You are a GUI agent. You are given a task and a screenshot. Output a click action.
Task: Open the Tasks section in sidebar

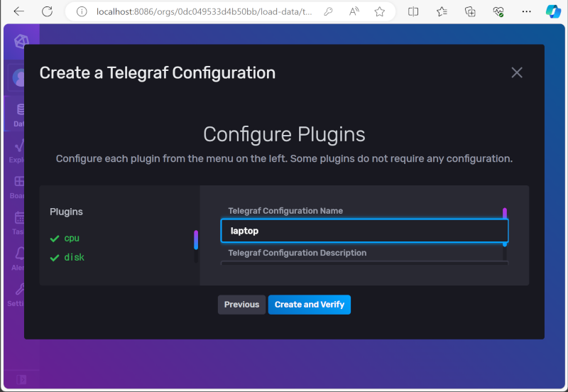[18, 223]
